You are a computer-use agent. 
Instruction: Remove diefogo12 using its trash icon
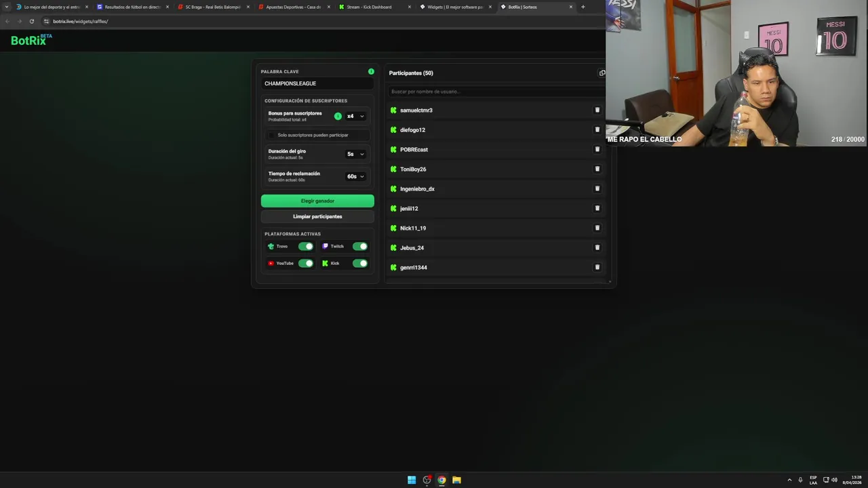point(597,129)
